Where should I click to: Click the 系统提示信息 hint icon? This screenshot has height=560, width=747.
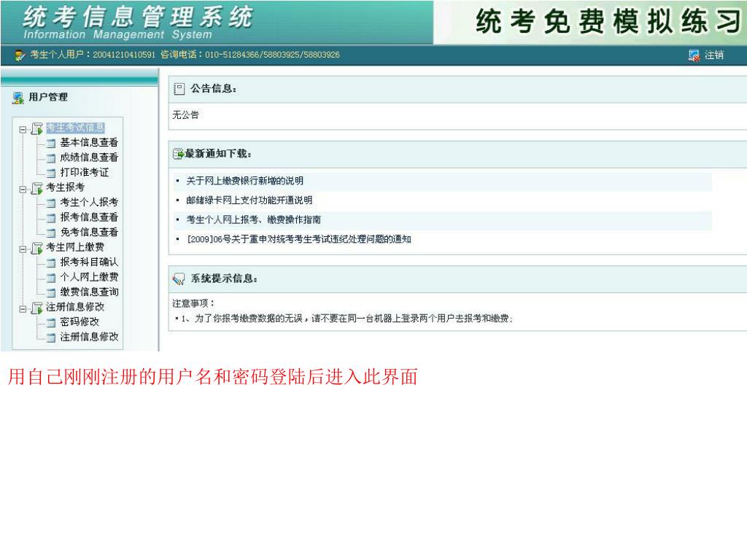179,279
